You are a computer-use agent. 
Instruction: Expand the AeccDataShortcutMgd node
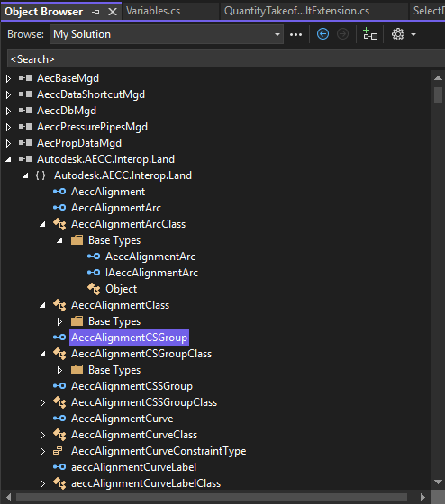(x=8, y=94)
